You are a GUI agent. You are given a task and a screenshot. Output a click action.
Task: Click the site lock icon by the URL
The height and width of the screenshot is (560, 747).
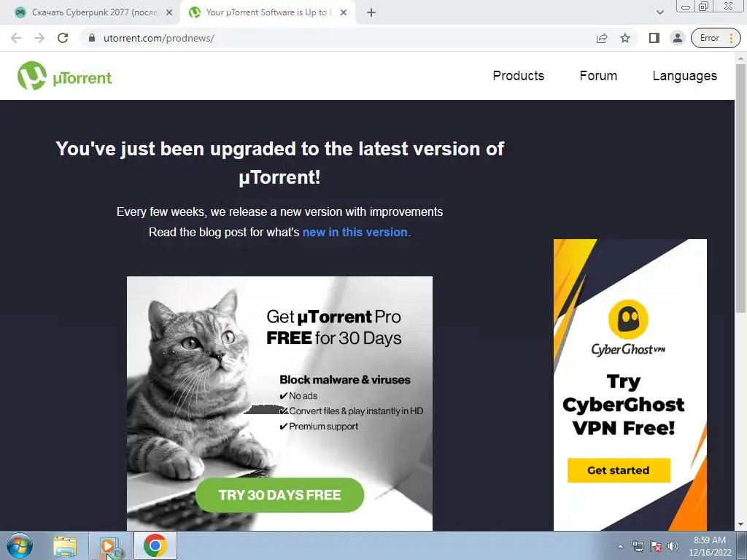[x=92, y=38]
